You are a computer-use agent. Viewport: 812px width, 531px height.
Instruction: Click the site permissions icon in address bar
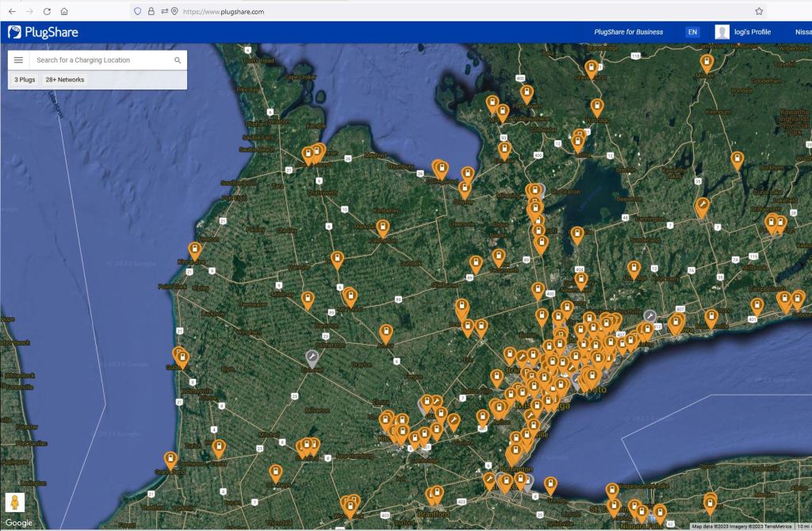coord(163,12)
